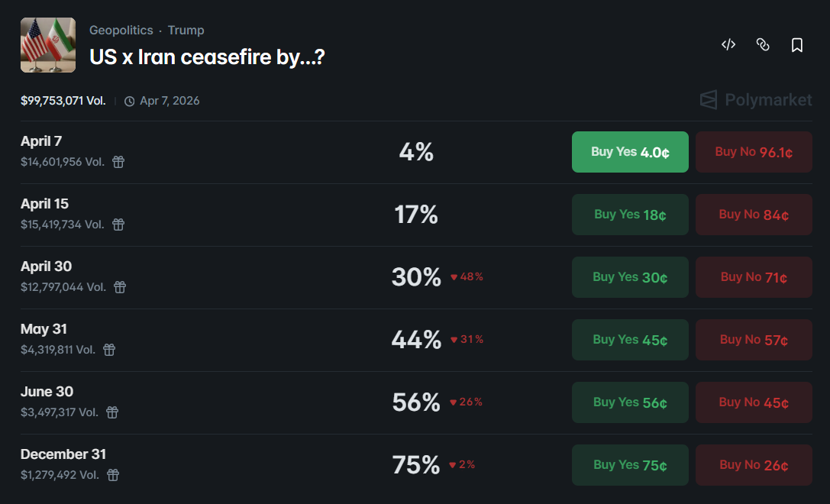Buy Yes on April 15 at 18¢
Viewport: 830px width, 504px height.
tap(630, 215)
